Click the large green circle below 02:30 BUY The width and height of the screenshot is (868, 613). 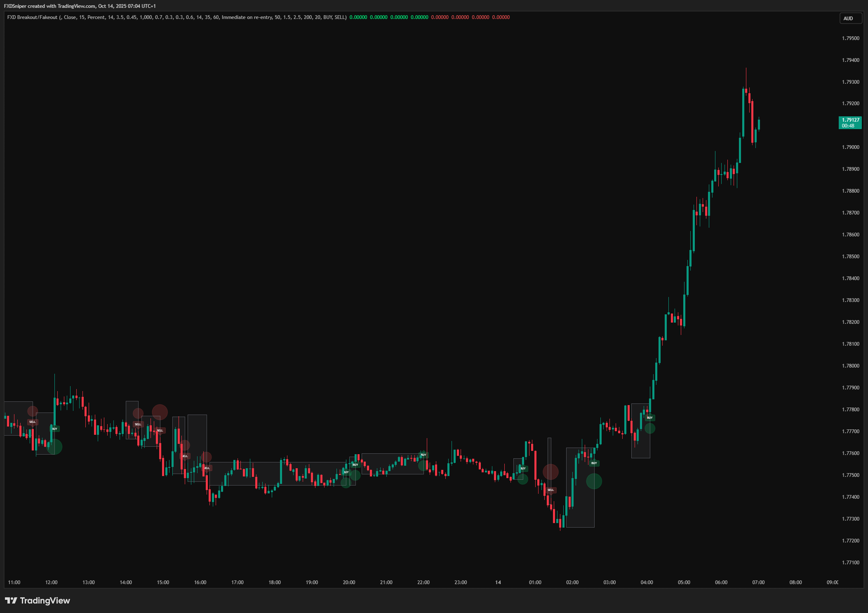(x=594, y=481)
